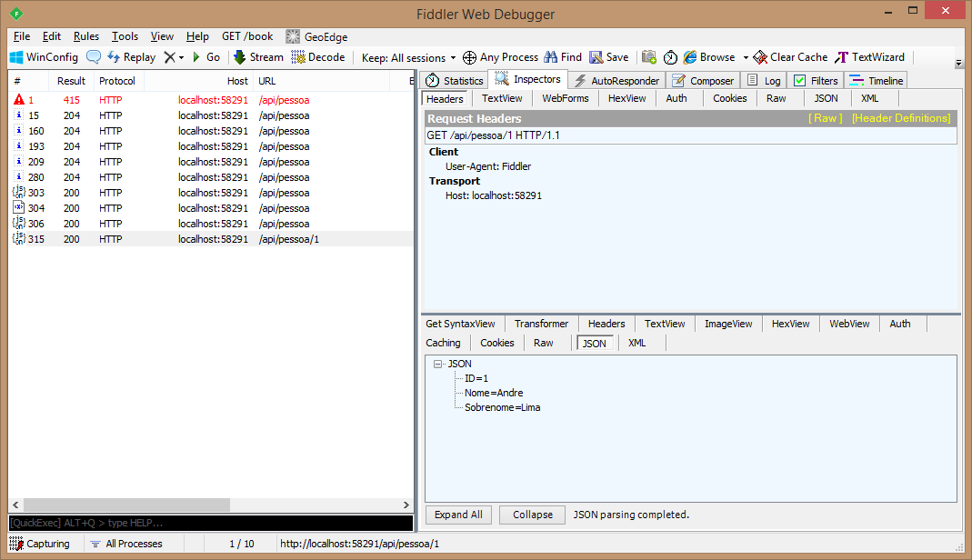This screenshot has width=972, height=560.
Task: Toggle Stream mode
Action: [258, 57]
